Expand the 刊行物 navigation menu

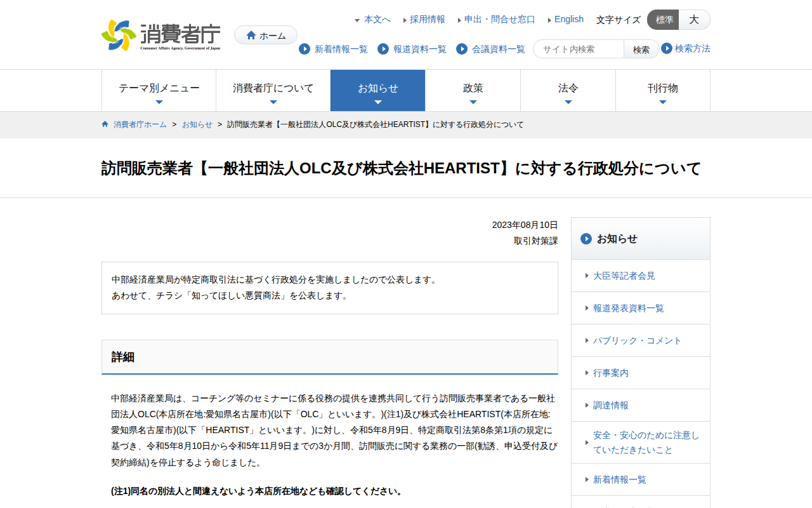click(663, 91)
